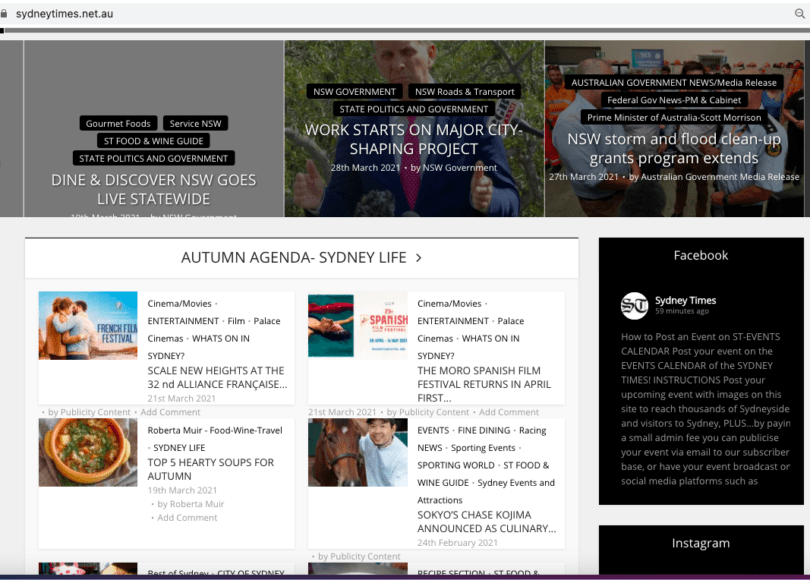Click the Facebook widget heading
The image size is (810, 580).
tap(701, 256)
